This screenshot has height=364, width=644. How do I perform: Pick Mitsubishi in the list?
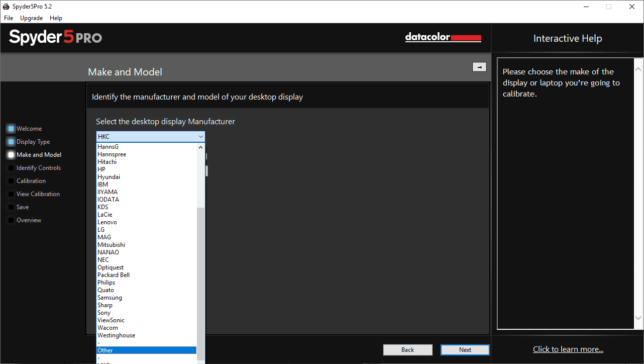pyautogui.click(x=146, y=245)
